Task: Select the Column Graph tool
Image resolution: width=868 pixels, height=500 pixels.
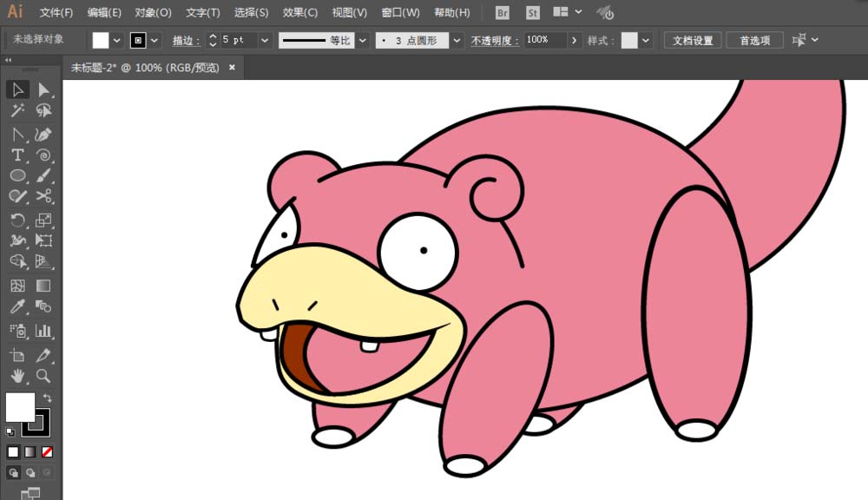Action: pyautogui.click(x=43, y=331)
